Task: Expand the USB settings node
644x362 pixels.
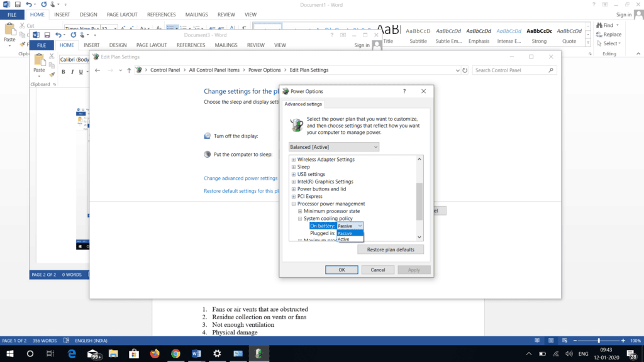Action: click(x=294, y=175)
